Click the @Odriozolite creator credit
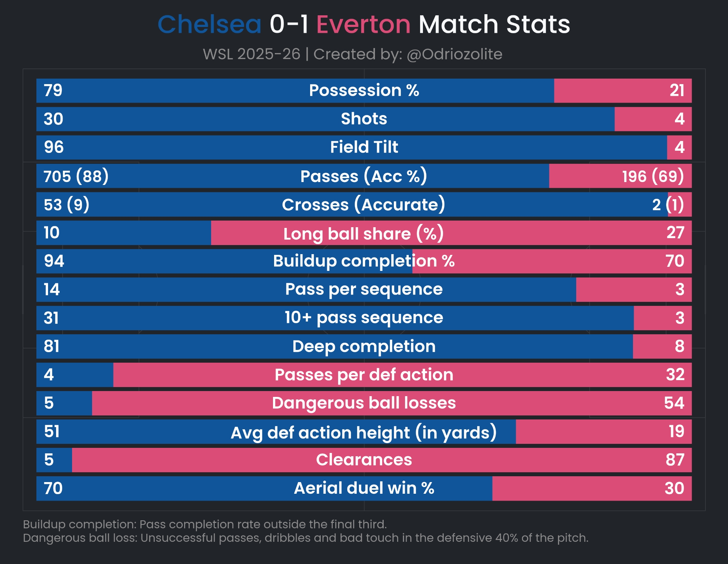Image resolution: width=728 pixels, height=564 pixels. coord(454,54)
